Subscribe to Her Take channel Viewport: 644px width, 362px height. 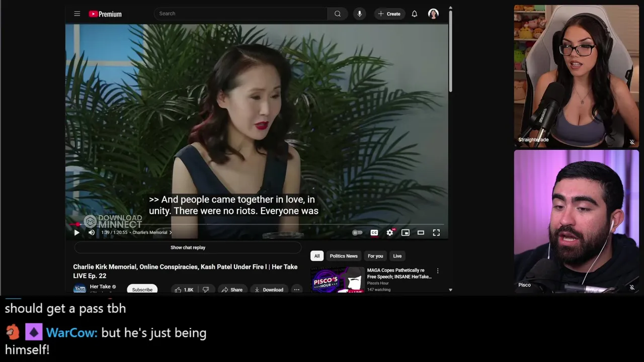tap(142, 290)
